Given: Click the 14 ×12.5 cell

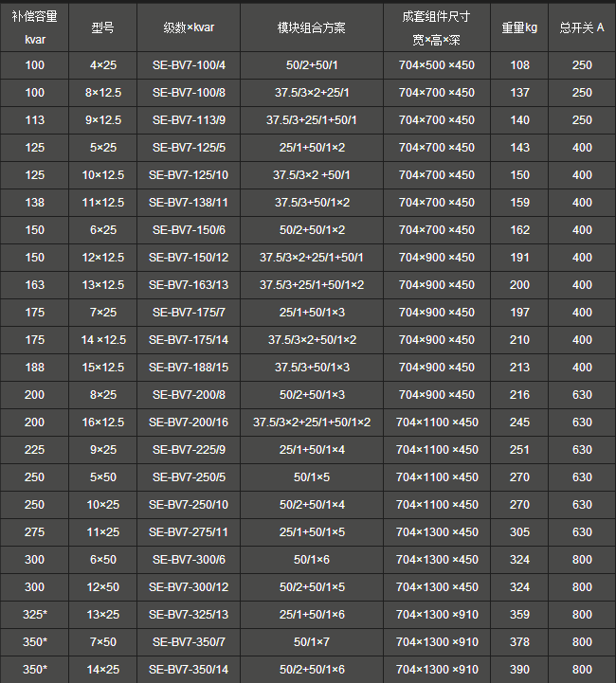Looking at the screenshot, I should [102, 340].
